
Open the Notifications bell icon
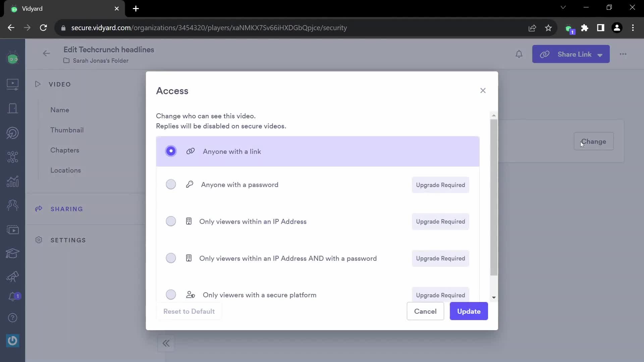[519, 54]
